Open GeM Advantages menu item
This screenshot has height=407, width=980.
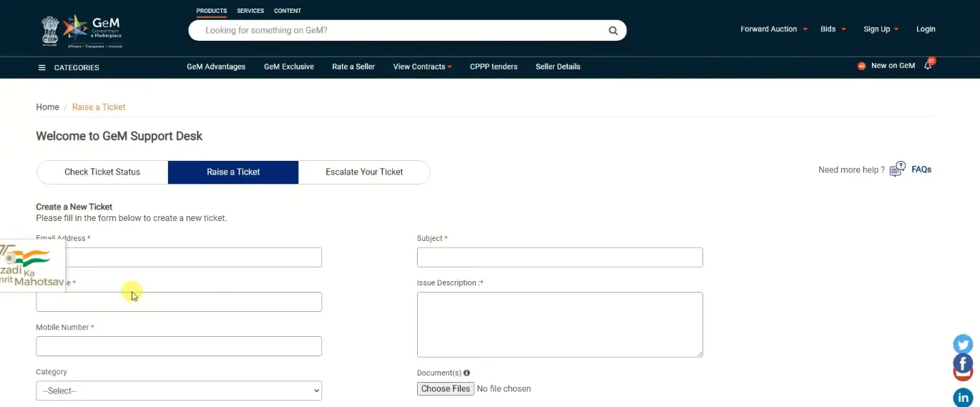216,67
